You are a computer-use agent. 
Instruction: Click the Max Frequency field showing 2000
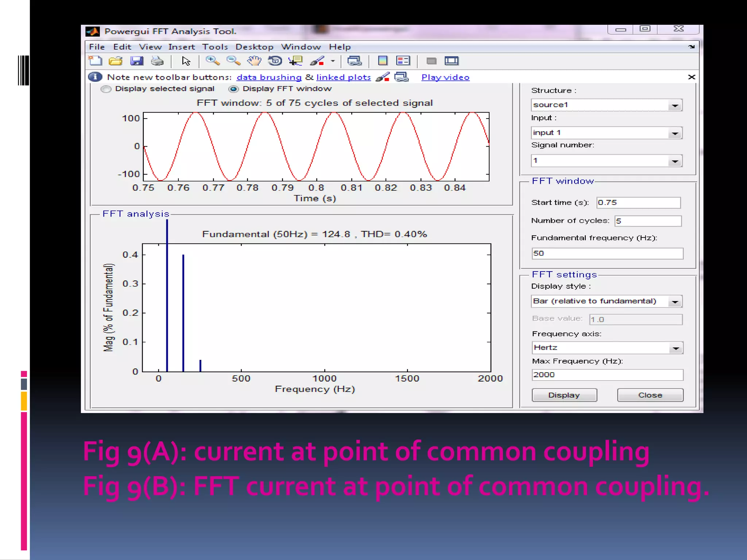607,375
